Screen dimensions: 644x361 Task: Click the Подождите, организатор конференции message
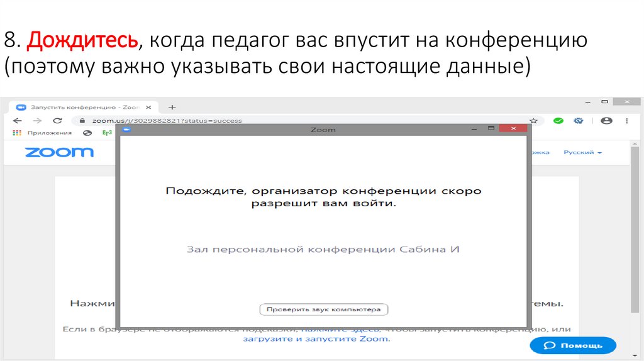[x=323, y=197]
